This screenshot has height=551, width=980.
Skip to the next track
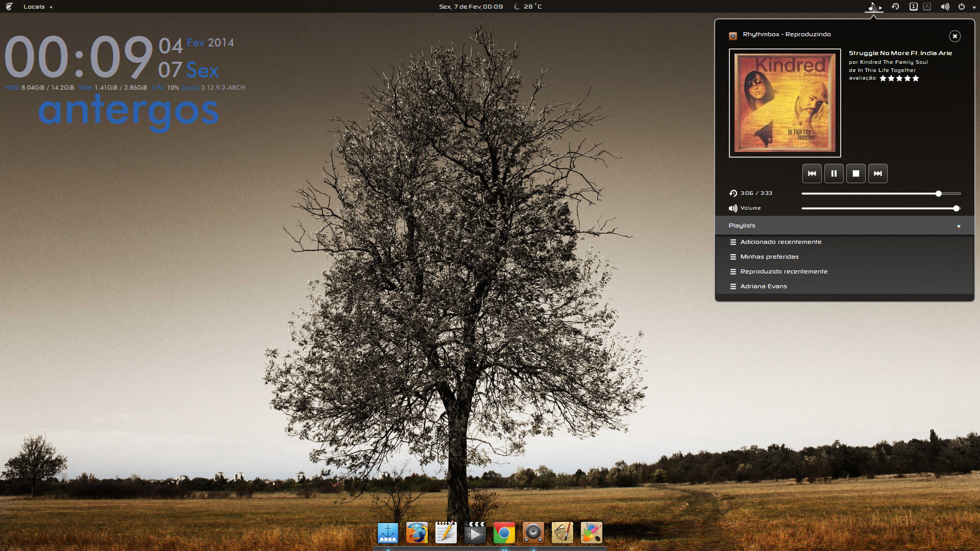click(x=878, y=173)
